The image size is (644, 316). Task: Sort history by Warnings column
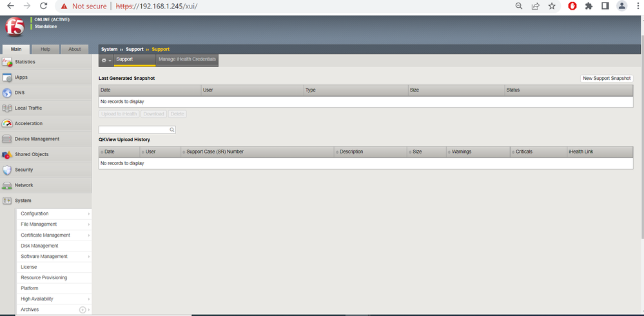click(478, 152)
